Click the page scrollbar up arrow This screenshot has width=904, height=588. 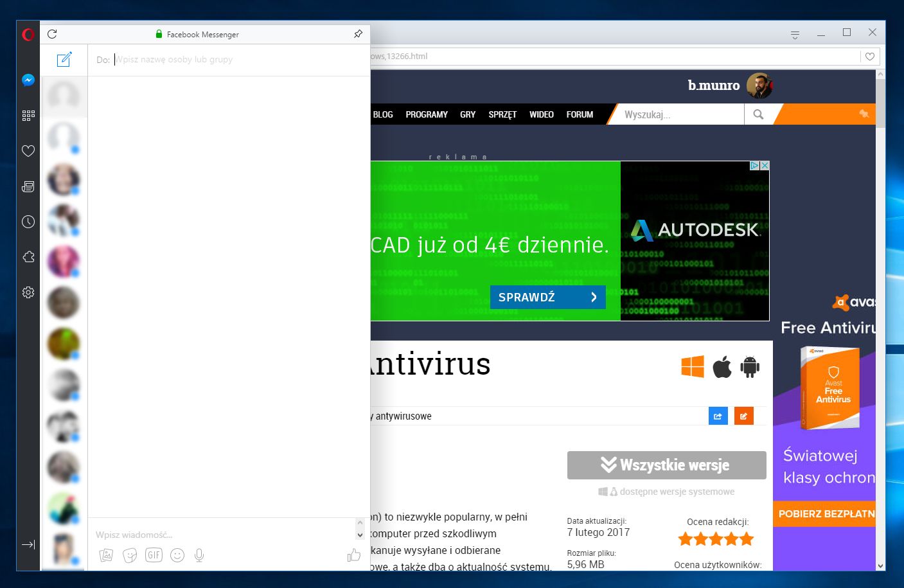tap(880, 75)
